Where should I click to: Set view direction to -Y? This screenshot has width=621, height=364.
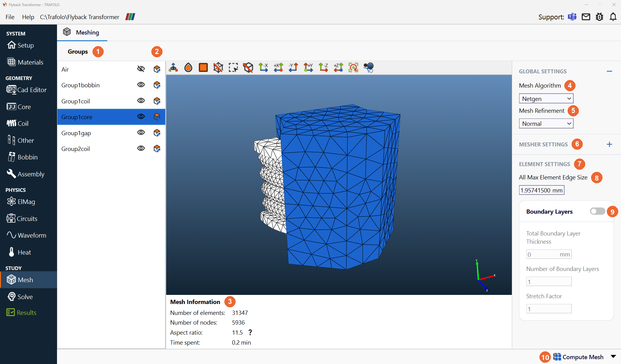293,67
